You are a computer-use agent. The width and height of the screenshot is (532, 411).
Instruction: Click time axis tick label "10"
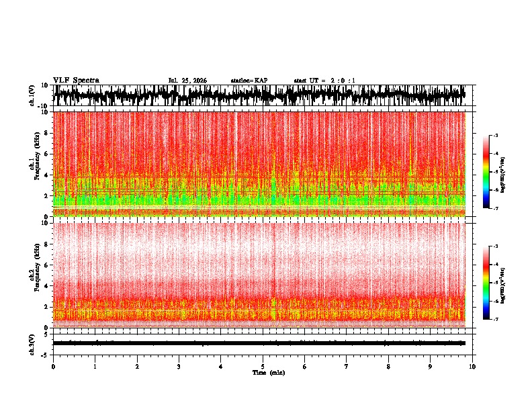472,367
